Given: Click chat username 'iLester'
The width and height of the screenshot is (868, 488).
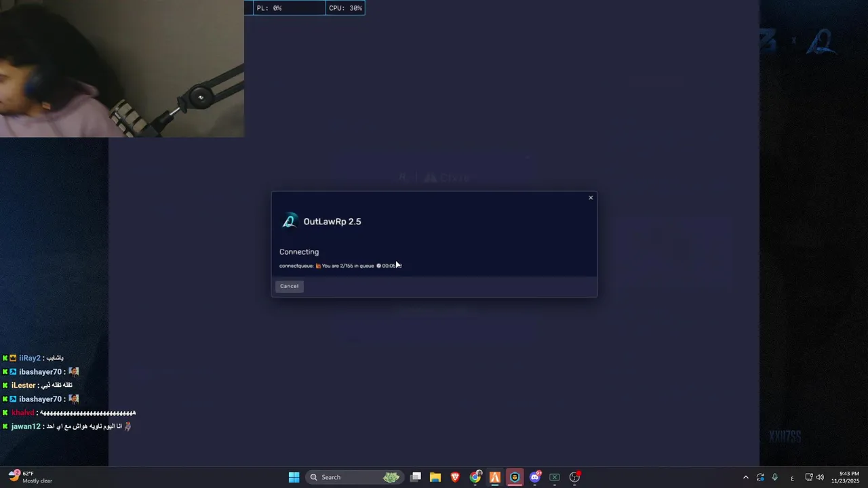Looking at the screenshot, I should coord(23,385).
